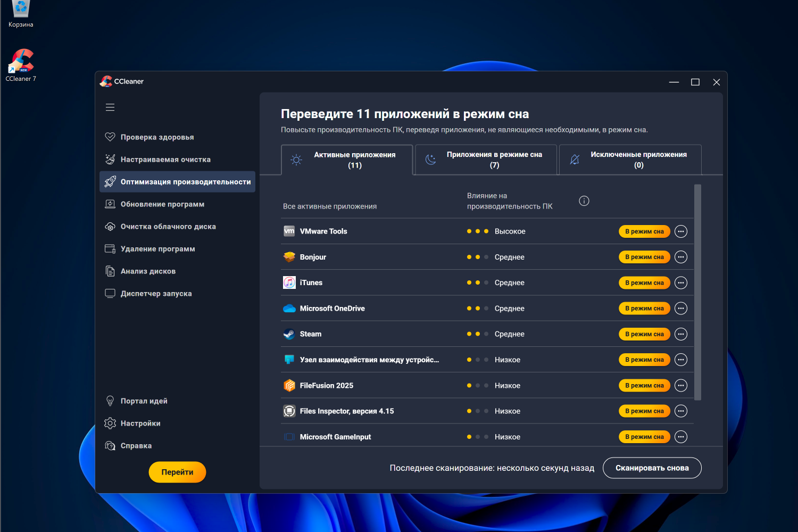Click the software updater icon

110,204
